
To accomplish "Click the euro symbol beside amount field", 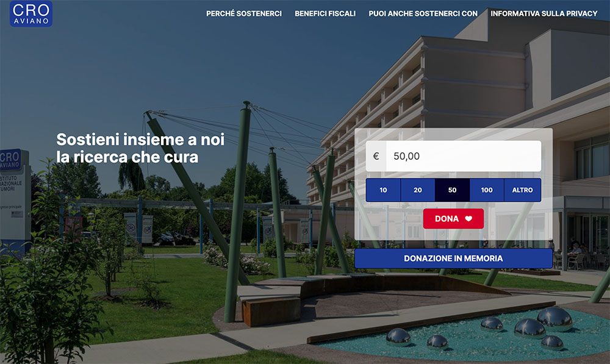I will click(376, 156).
